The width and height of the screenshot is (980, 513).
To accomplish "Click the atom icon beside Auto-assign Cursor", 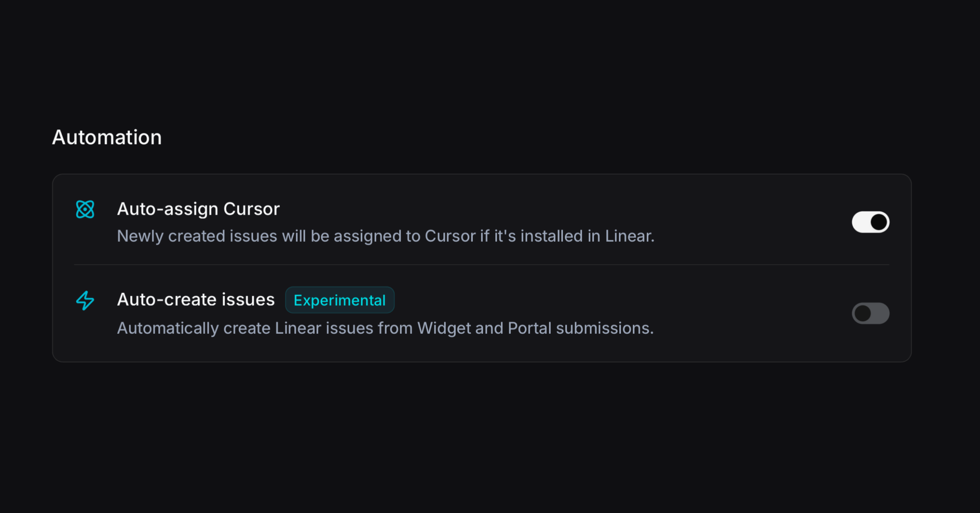I will tap(85, 209).
